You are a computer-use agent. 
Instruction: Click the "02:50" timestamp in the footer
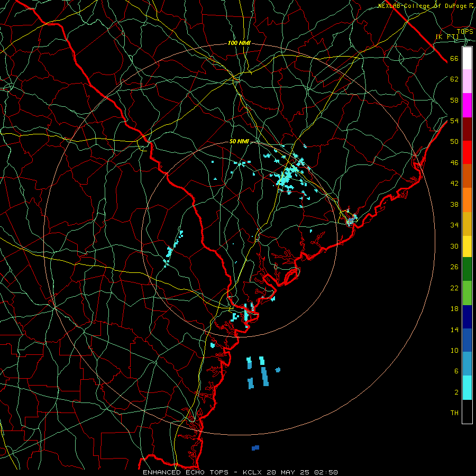click(x=326, y=472)
